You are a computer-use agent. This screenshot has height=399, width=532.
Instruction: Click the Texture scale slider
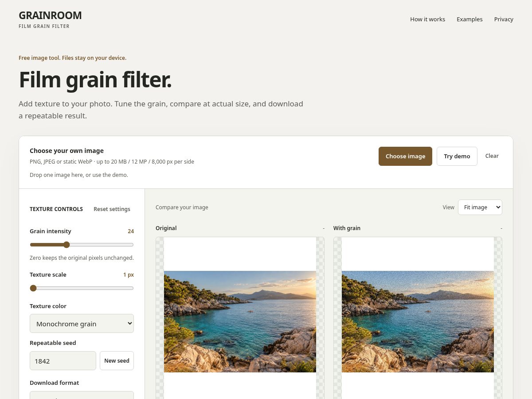[82, 288]
